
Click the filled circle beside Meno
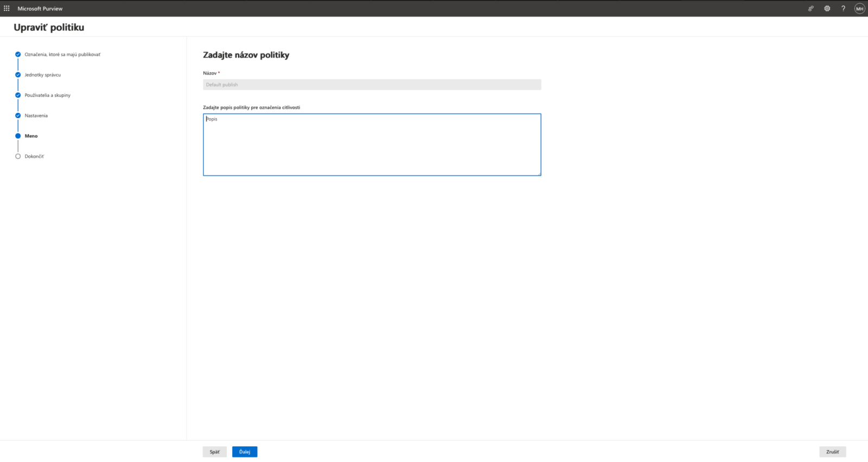[x=18, y=136]
